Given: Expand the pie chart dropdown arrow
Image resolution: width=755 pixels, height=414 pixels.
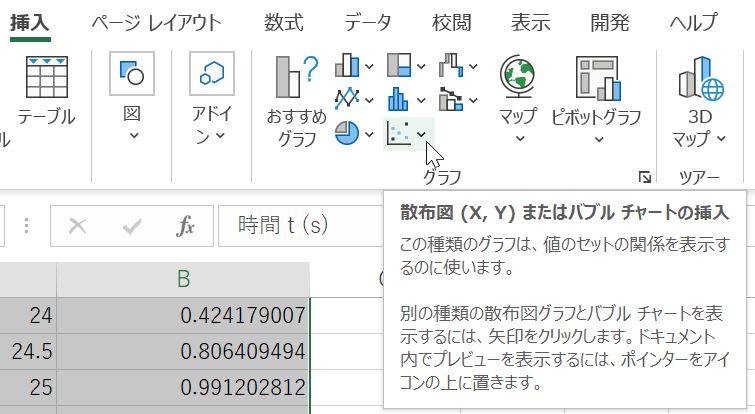Looking at the screenshot, I should (x=369, y=134).
